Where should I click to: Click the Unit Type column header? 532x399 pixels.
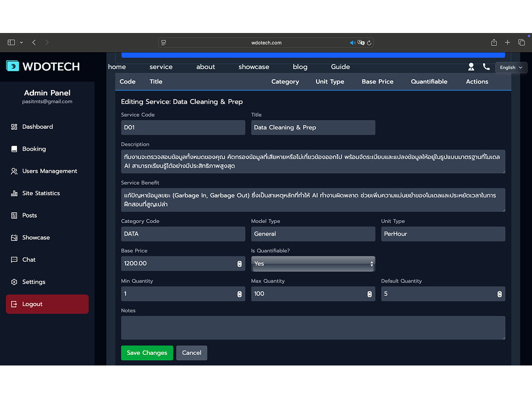coord(330,81)
